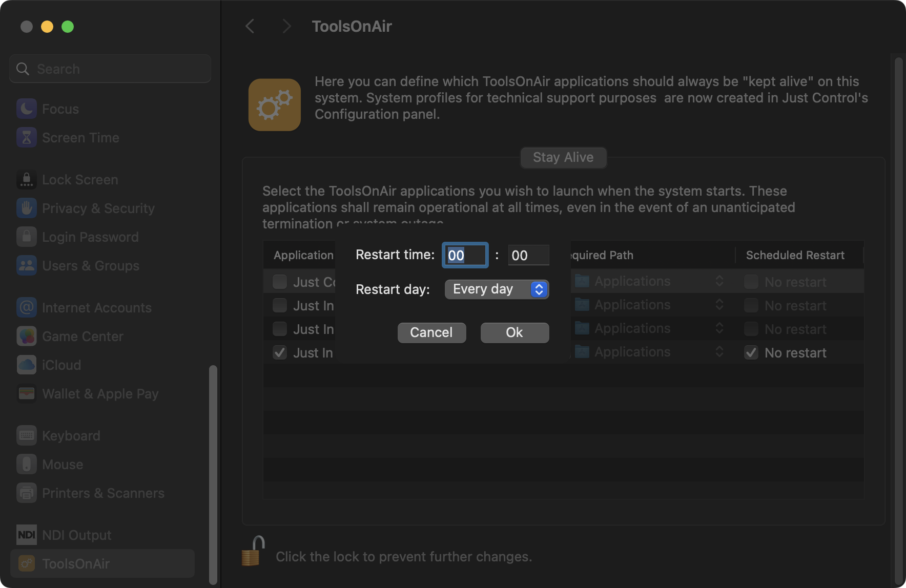Enable the Just Co application checkbox
Image resolution: width=906 pixels, height=588 pixels.
tap(280, 282)
